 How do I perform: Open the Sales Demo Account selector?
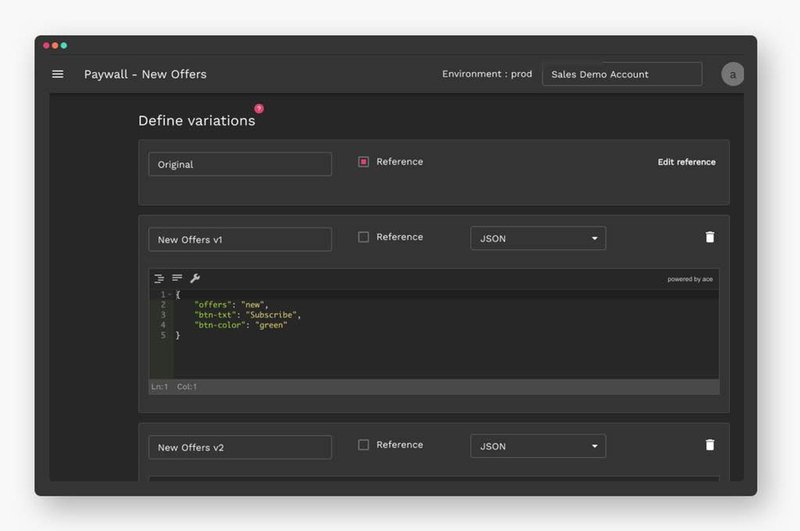(x=621, y=74)
